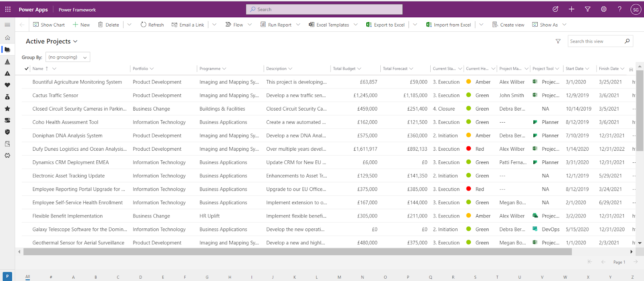Screen dimensions: 644x281
Task: Expand the Run Report dropdown chevron
Action: tap(298, 25)
